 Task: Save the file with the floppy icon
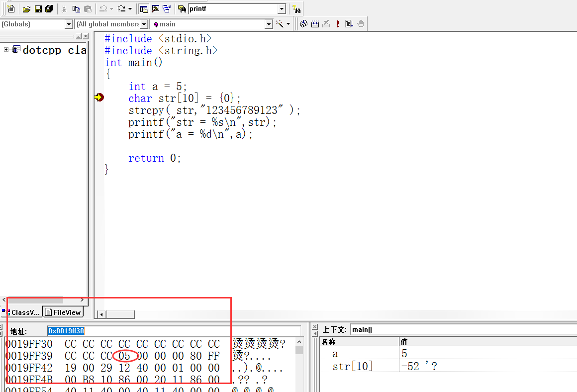[38, 8]
